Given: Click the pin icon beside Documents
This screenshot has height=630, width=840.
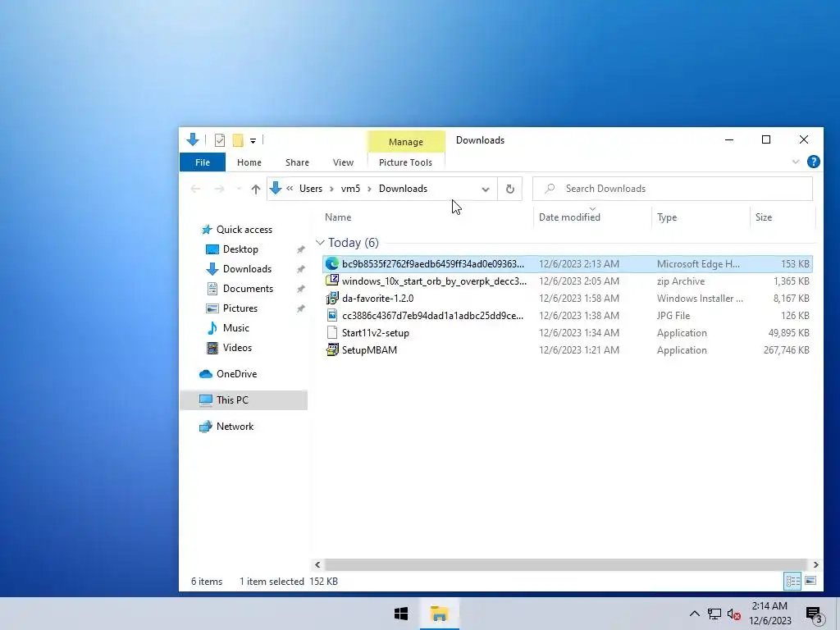Looking at the screenshot, I should (x=300, y=290).
